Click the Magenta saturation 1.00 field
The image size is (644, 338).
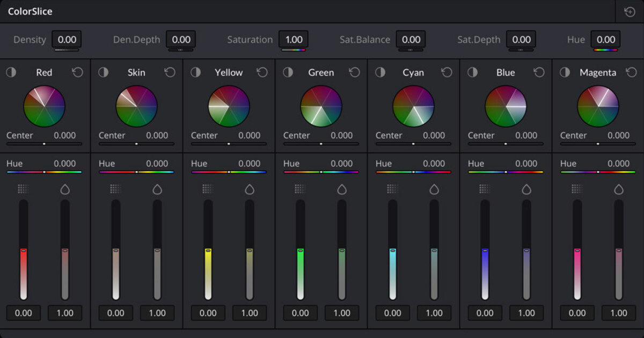coord(619,313)
